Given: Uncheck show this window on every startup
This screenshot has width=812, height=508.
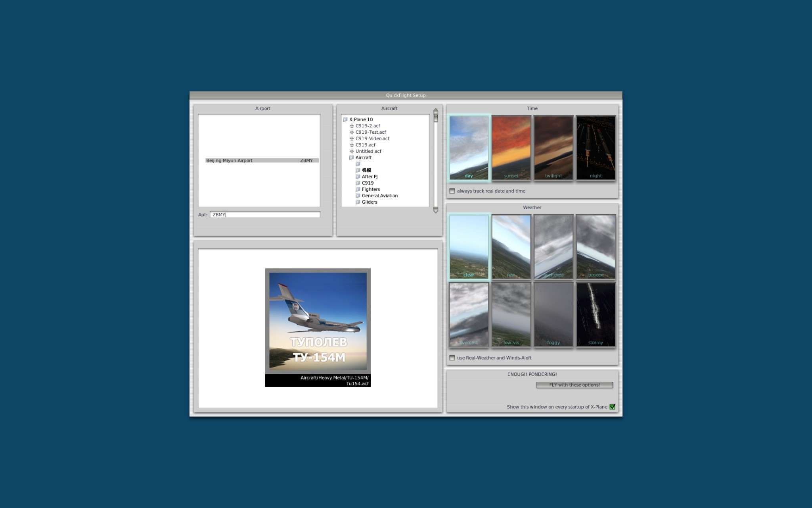Looking at the screenshot, I should [x=612, y=407].
